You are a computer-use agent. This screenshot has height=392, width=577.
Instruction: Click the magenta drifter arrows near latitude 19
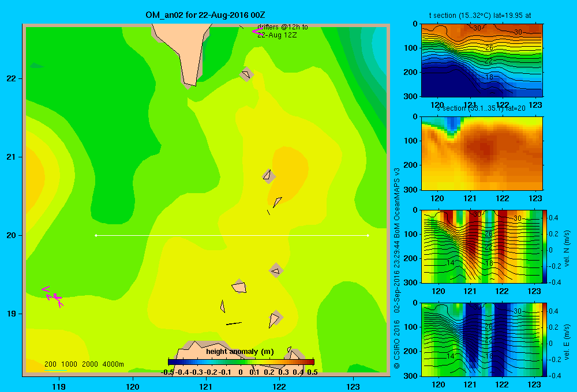tap(53, 296)
